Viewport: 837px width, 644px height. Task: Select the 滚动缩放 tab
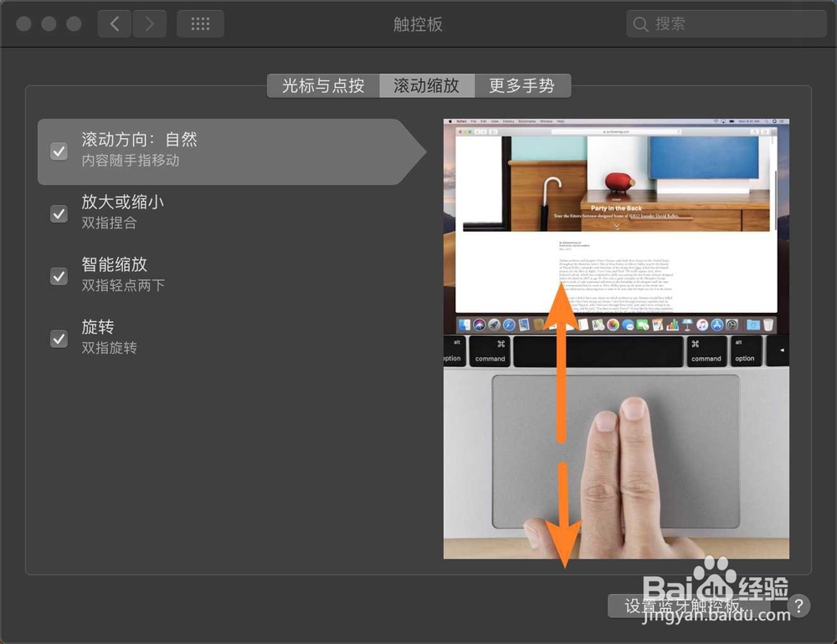point(428,85)
